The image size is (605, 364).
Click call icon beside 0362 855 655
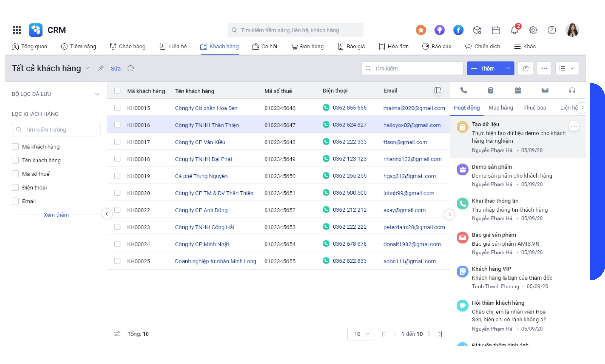click(x=326, y=108)
